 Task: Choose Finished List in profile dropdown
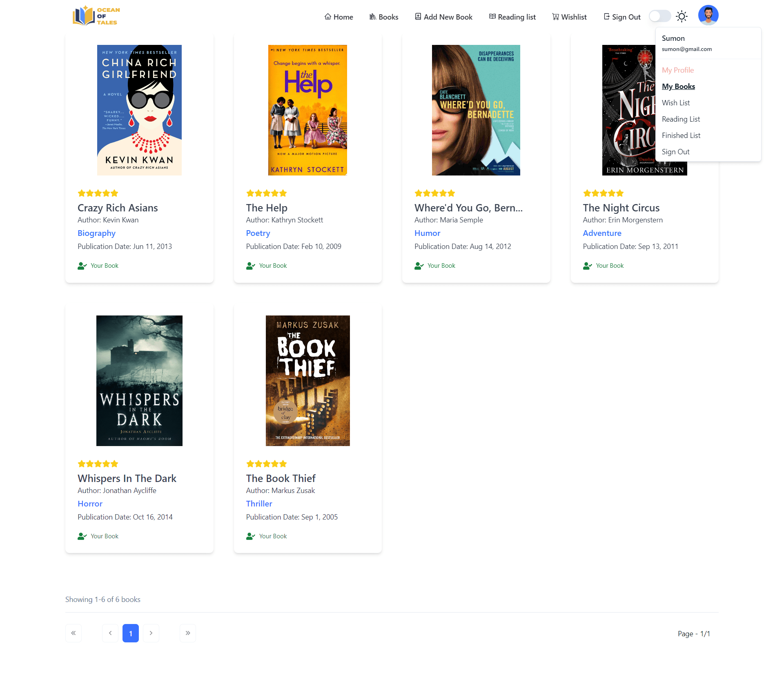coord(681,135)
